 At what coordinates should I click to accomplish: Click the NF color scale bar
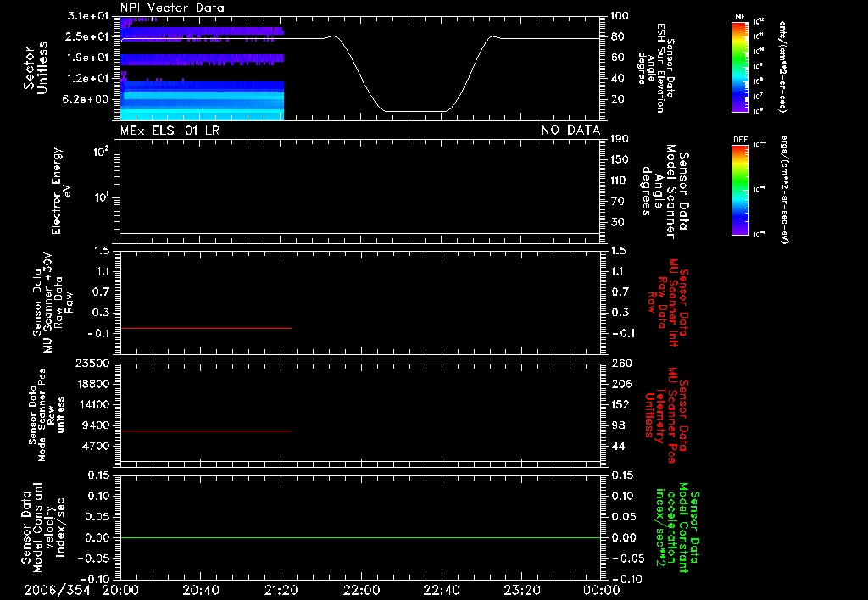coord(740,67)
